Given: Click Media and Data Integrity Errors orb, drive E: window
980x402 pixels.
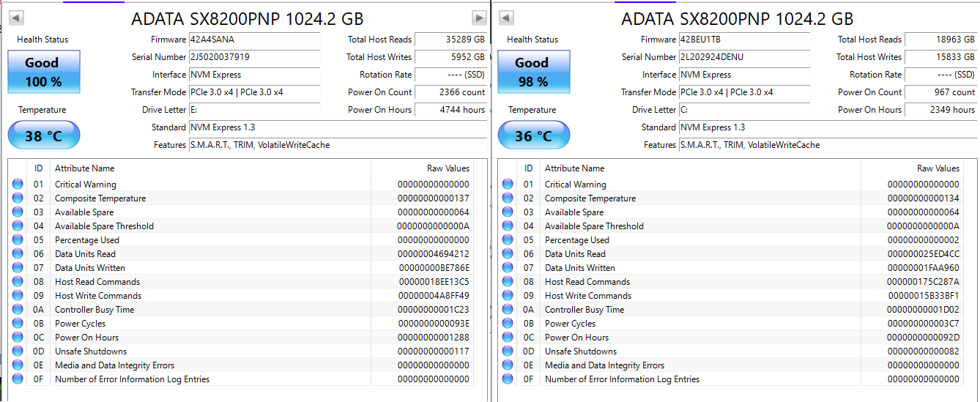Looking at the screenshot, I should pos(18,365).
